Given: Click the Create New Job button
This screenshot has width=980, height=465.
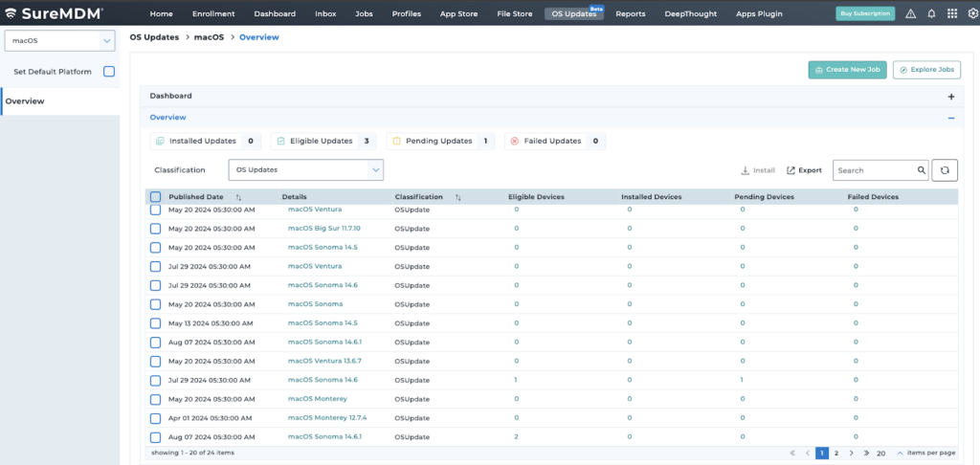Looking at the screenshot, I should click(848, 70).
